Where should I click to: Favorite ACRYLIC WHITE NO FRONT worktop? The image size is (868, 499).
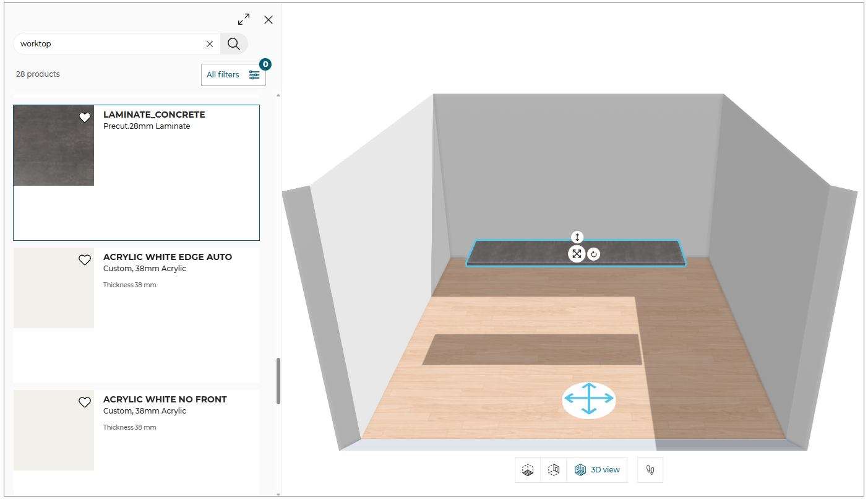pyautogui.click(x=85, y=402)
